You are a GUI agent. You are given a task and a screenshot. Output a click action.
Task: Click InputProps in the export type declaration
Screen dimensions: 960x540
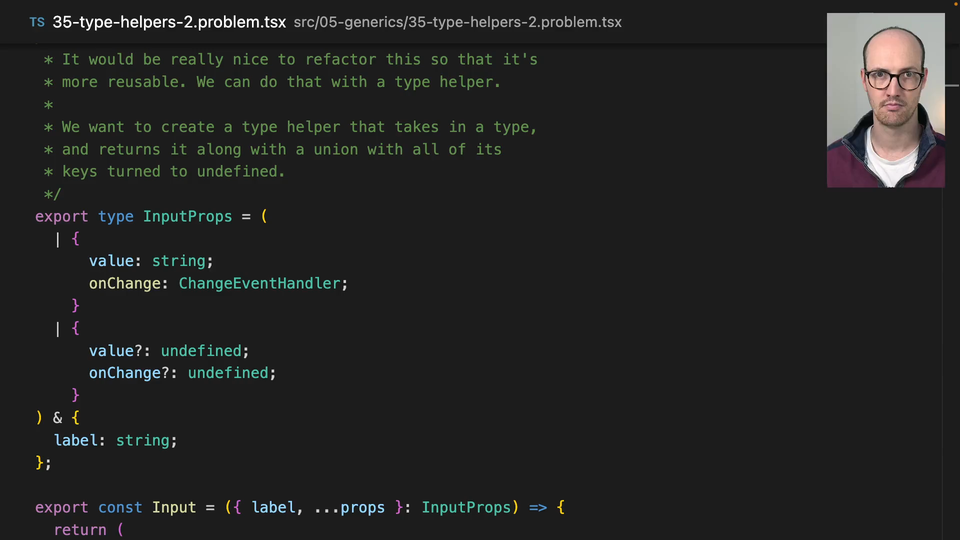point(187,217)
